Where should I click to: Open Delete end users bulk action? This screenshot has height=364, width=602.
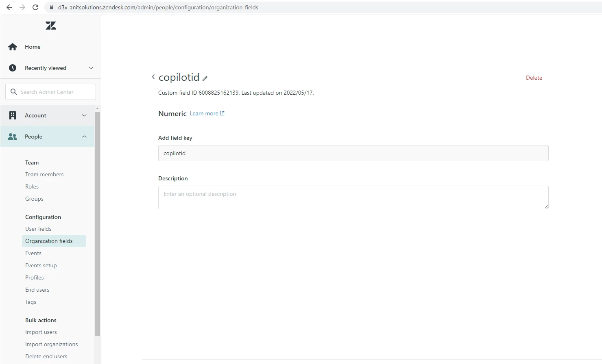(46, 356)
